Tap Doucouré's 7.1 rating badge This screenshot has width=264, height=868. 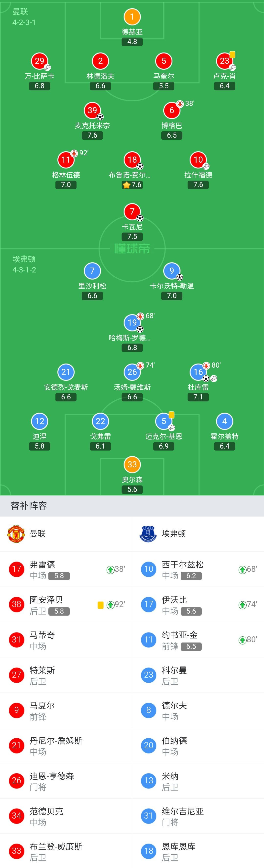click(x=198, y=397)
